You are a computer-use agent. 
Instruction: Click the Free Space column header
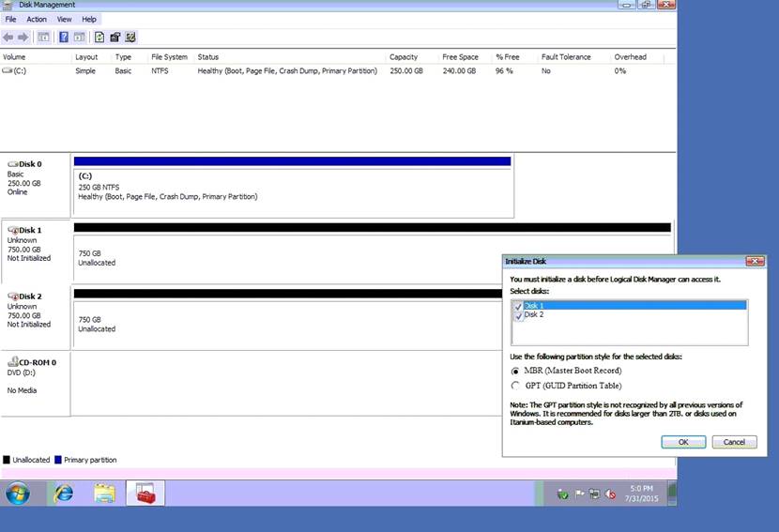(462, 57)
